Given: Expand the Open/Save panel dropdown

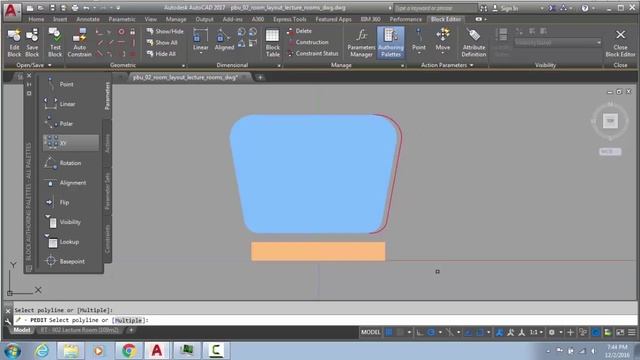Looking at the screenshot, I should [50, 65].
